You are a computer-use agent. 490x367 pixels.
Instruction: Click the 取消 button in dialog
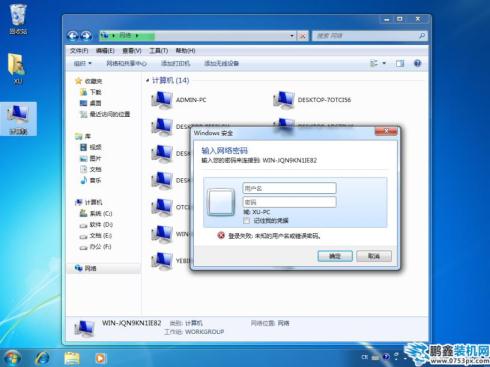(374, 256)
